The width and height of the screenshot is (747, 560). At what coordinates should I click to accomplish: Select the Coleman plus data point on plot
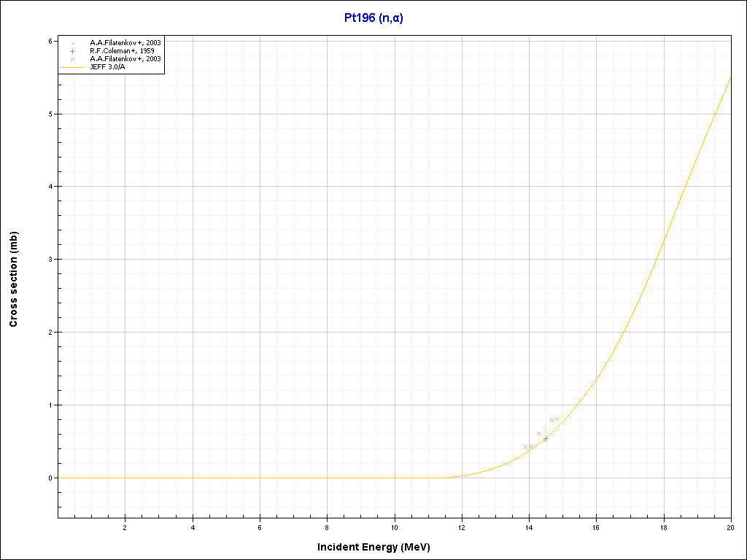tap(546, 438)
